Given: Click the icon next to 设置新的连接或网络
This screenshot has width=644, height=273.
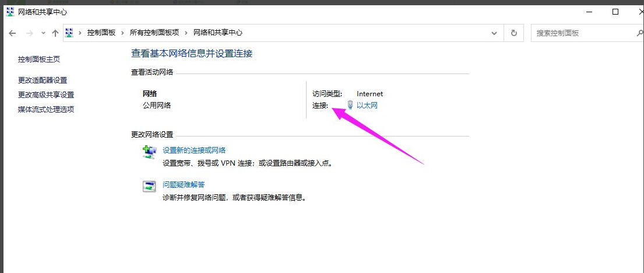Looking at the screenshot, I should [x=150, y=152].
